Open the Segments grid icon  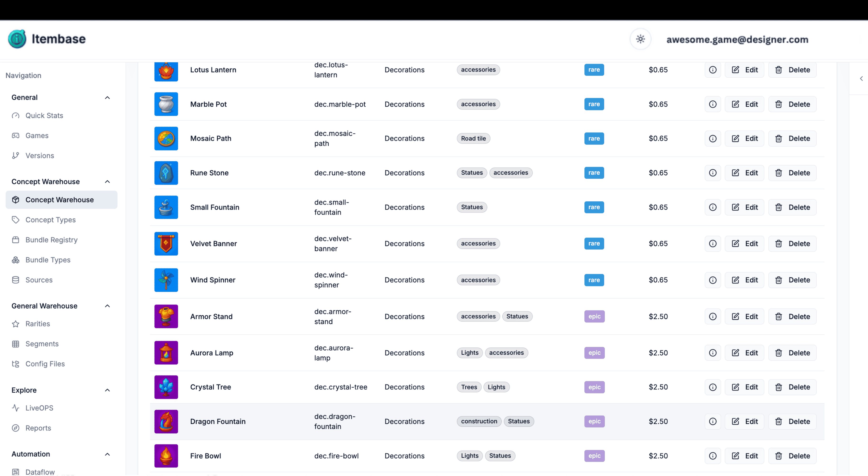click(15, 344)
